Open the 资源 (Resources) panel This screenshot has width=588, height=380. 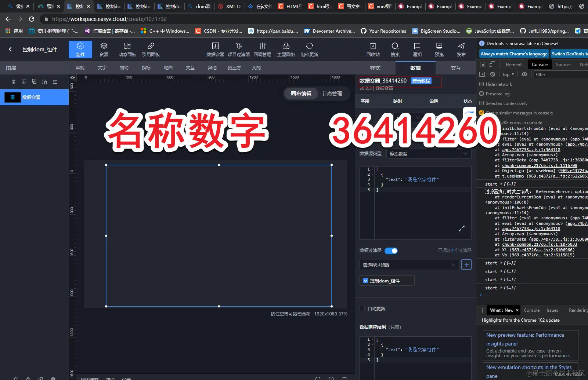pos(104,49)
